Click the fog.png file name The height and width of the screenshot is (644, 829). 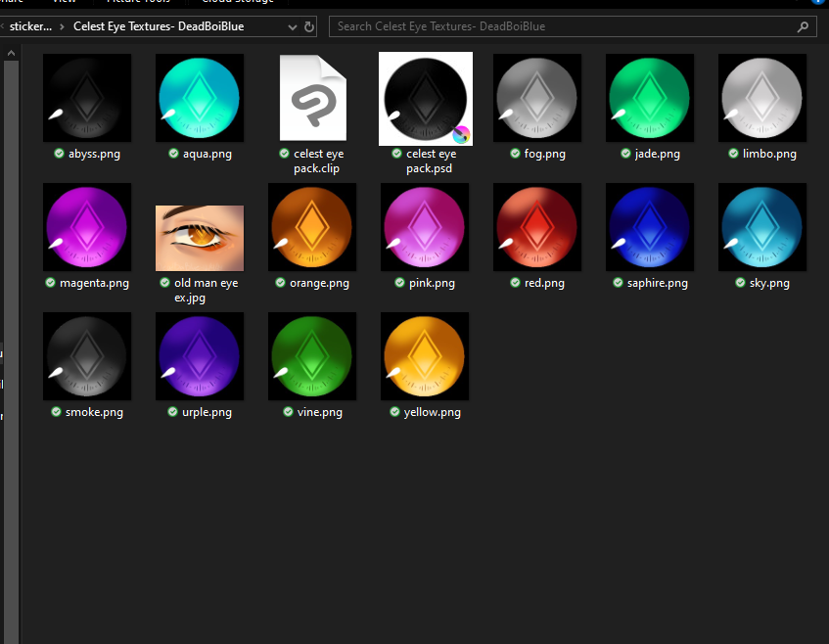pos(544,154)
